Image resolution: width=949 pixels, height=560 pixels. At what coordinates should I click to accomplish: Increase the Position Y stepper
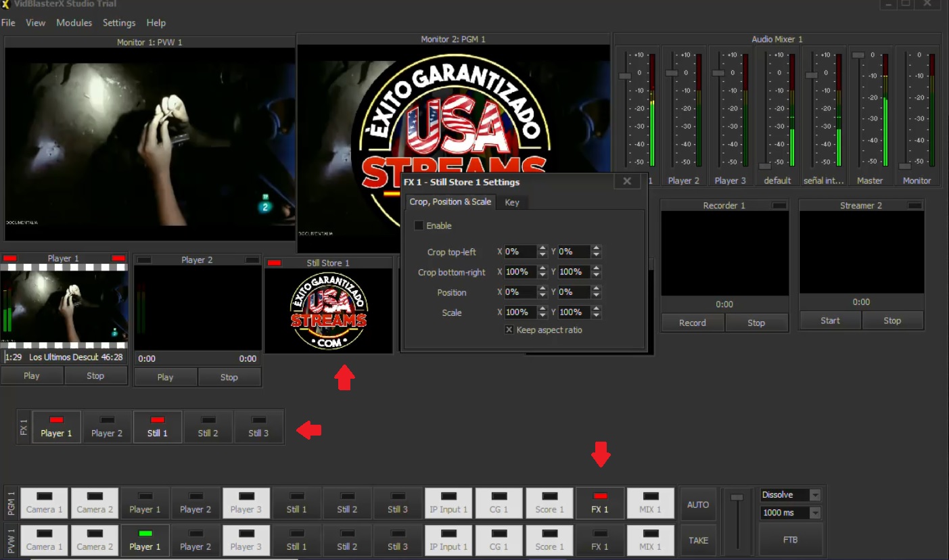tap(596, 289)
